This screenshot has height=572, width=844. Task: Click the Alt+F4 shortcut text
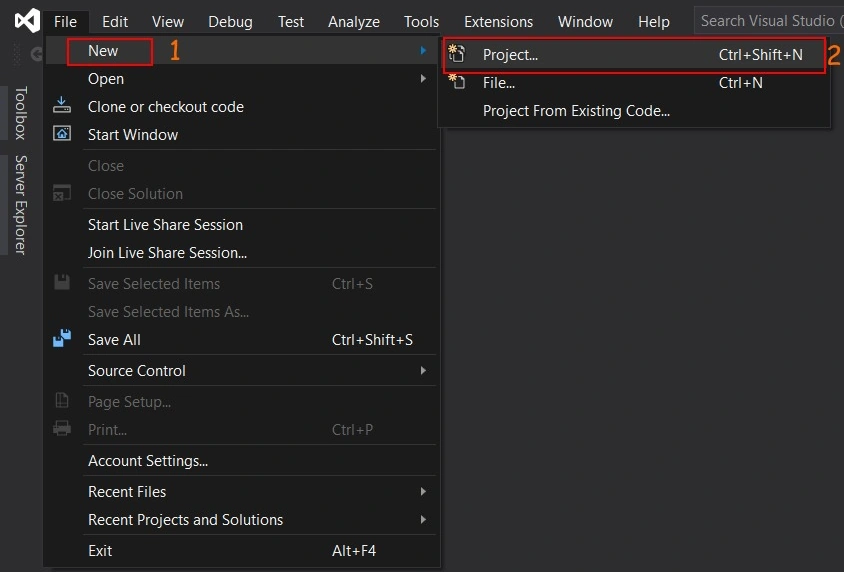354,551
